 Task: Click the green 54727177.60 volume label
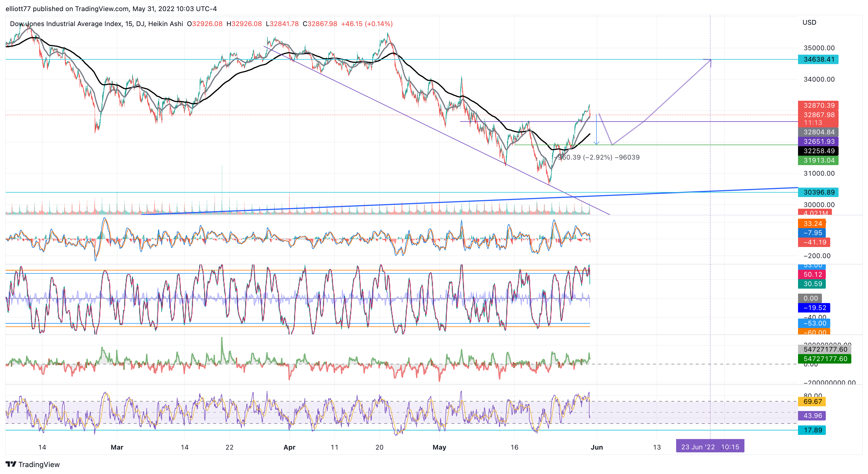pyautogui.click(x=824, y=359)
